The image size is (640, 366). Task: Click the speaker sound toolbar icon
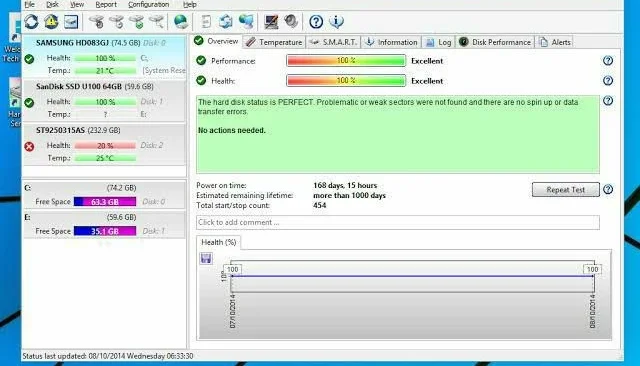point(291,22)
